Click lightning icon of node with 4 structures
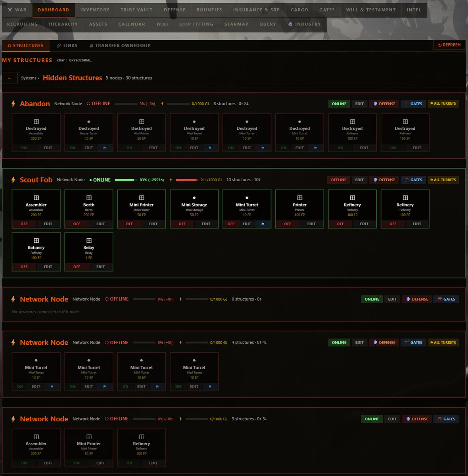This screenshot has height=476, width=468. [x=13, y=343]
